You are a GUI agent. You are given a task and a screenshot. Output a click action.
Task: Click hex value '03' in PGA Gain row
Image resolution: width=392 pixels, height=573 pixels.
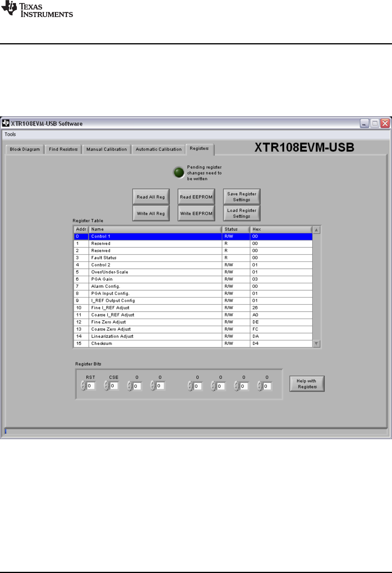tap(255, 279)
